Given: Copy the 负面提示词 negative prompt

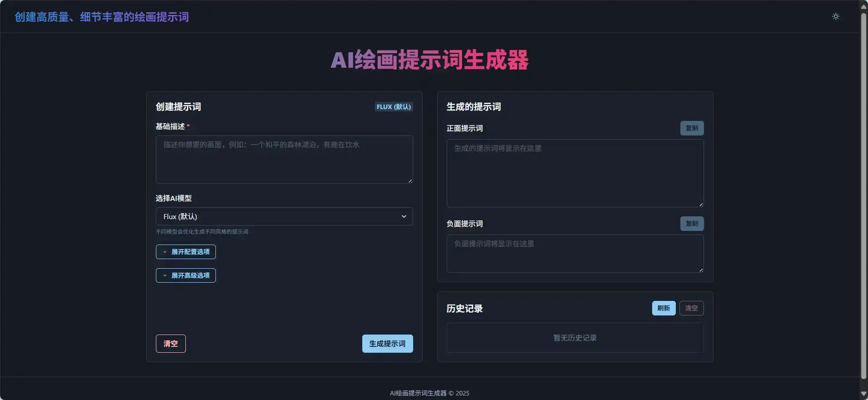Looking at the screenshot, I should pyautogui.click(x=692, y=224).
